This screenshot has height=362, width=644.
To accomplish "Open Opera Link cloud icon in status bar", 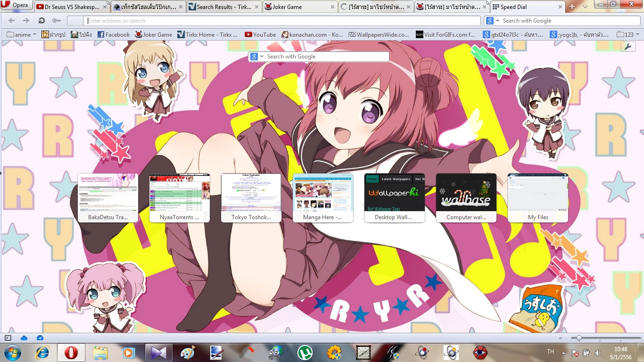I will point(24,338).
